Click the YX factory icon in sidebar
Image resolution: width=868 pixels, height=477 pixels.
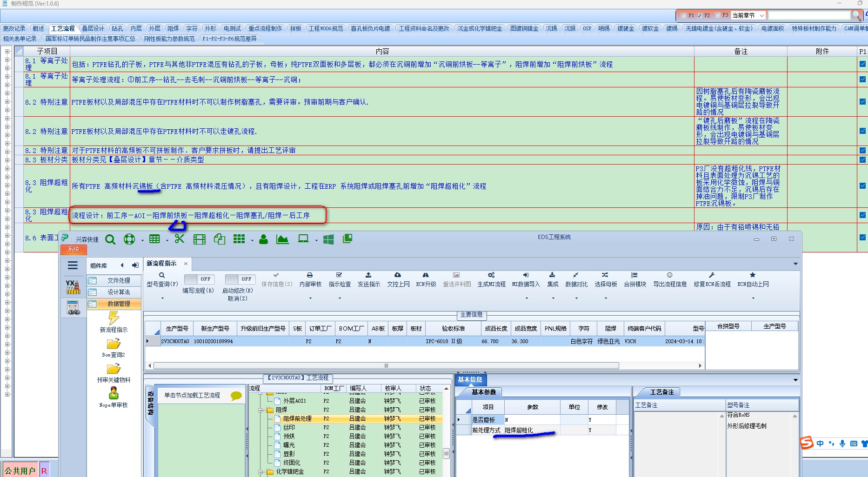(x=73, y=287)
